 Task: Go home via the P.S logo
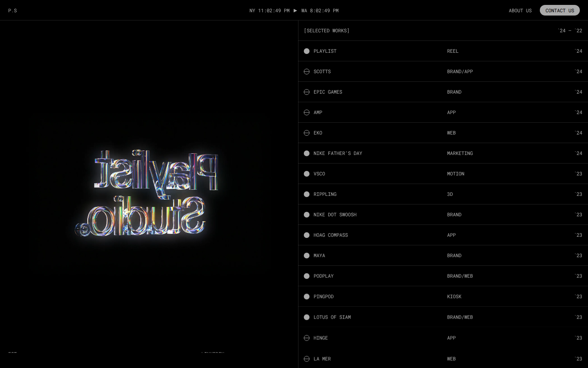(13, 11)
